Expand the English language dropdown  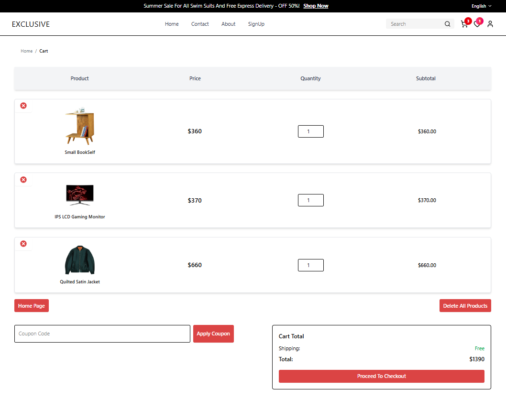pyautogui.click(x=481, y=6)
